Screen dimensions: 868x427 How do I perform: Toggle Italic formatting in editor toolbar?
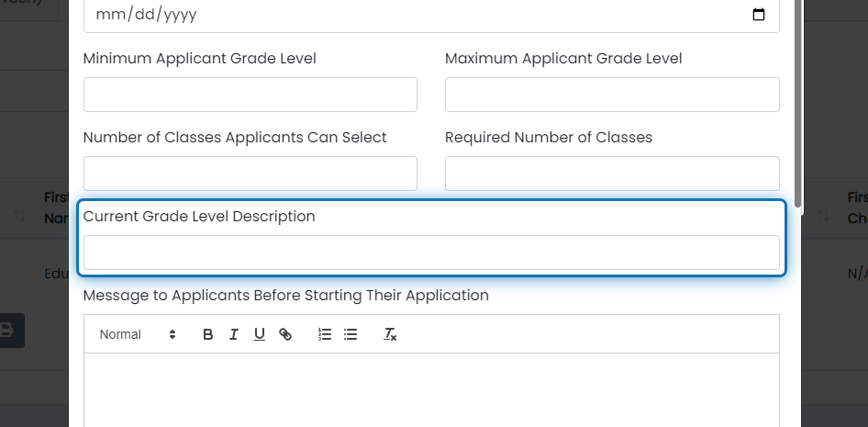(234, 334)
